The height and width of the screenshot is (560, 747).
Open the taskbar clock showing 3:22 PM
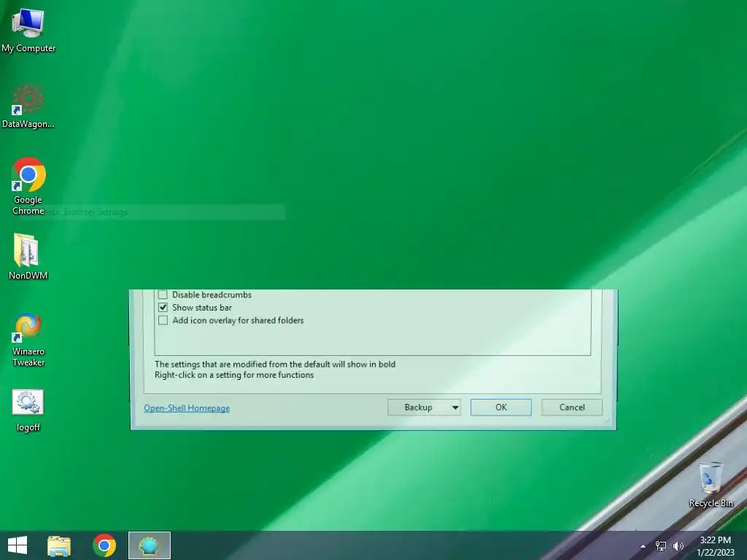click(x=716, y=546)
